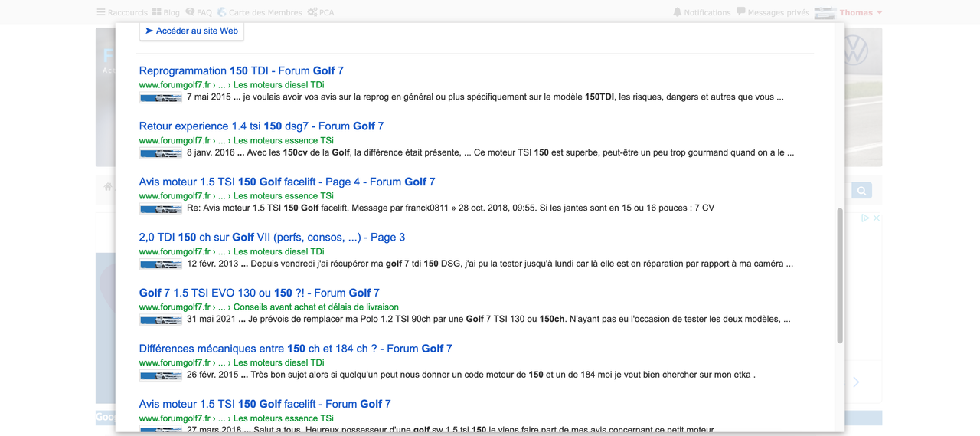Click the 8 janv. 2016 snippet text
This screenshot has width=980, height=436.
pos(490,152)
